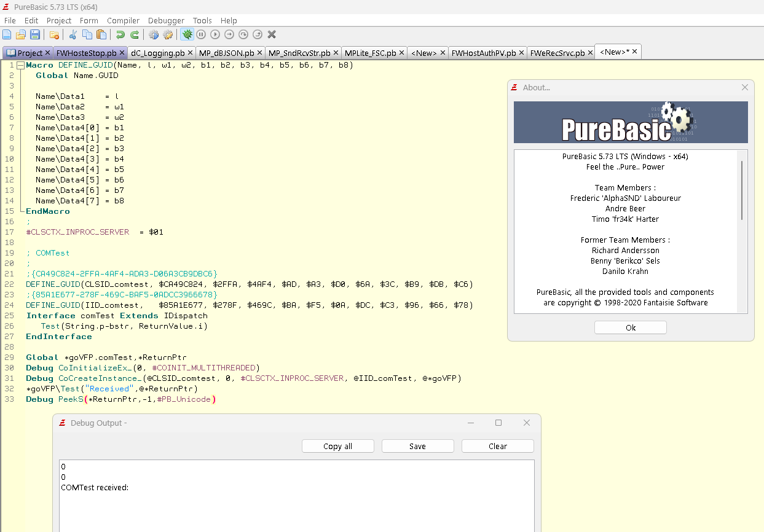Toggle the debugger with the green bug icon
This screenshot has width=764, height=532.
(187, 34)
